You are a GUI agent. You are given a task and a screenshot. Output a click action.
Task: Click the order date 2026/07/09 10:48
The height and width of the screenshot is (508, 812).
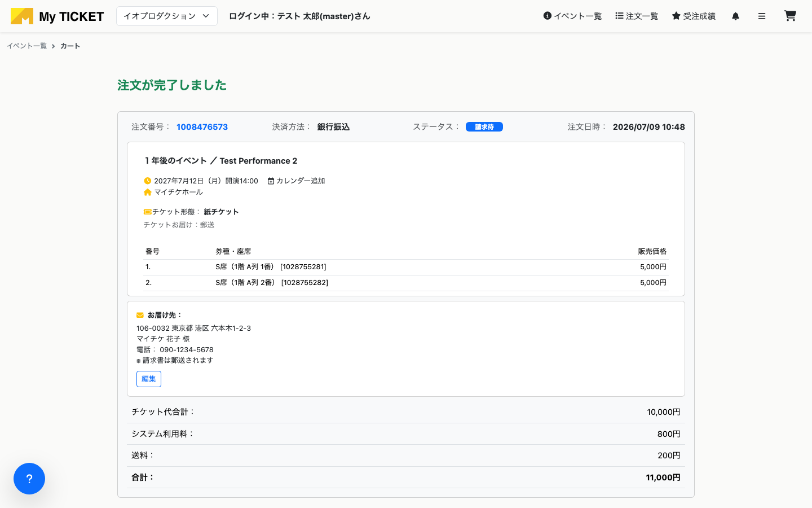point(649,127)
